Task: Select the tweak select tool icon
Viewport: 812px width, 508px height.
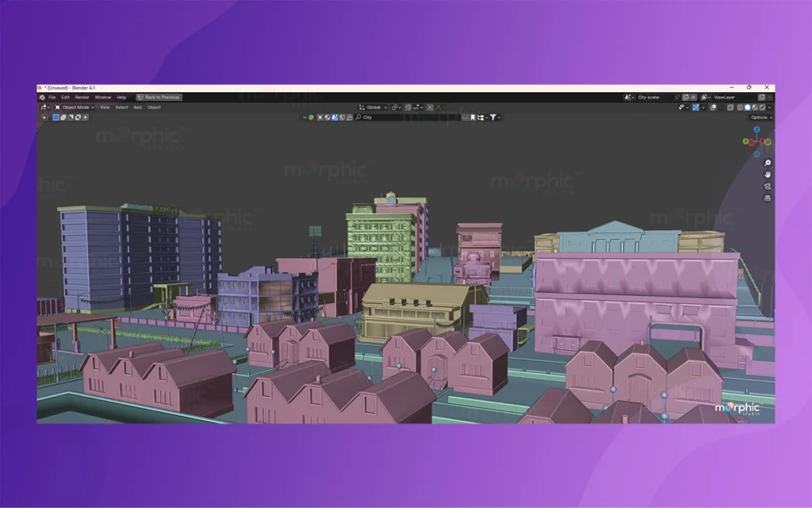Action: 44,117
